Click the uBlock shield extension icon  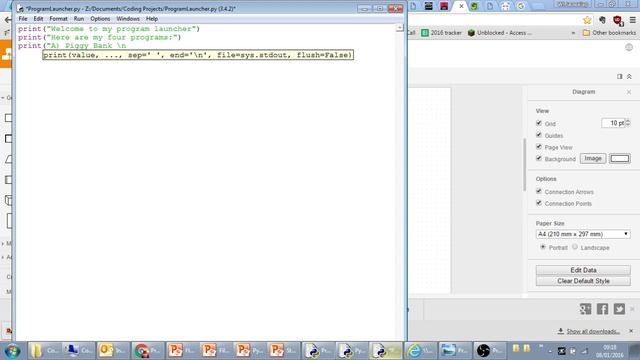618,20
